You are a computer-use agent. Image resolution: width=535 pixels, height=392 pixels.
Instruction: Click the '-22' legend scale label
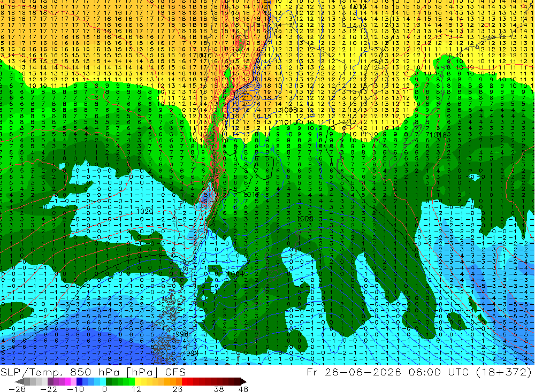49,389
